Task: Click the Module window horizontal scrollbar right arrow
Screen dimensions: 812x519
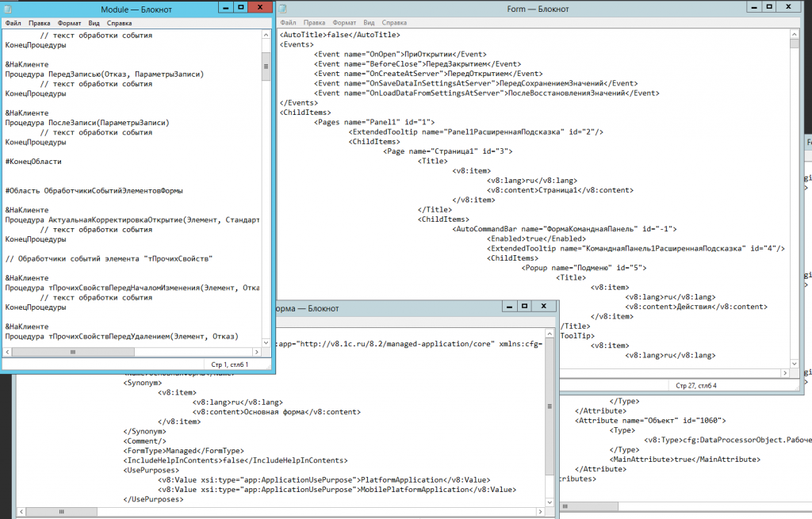Action: point(255,352)
